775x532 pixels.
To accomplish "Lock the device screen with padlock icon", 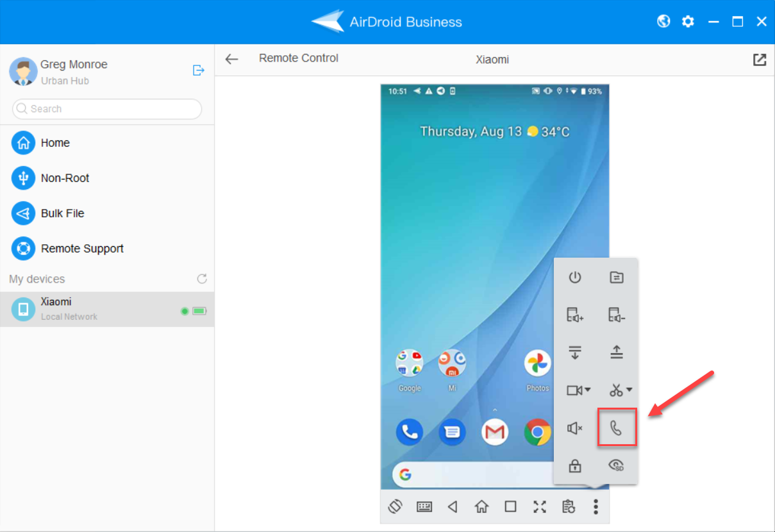I will tap(575, 465).
